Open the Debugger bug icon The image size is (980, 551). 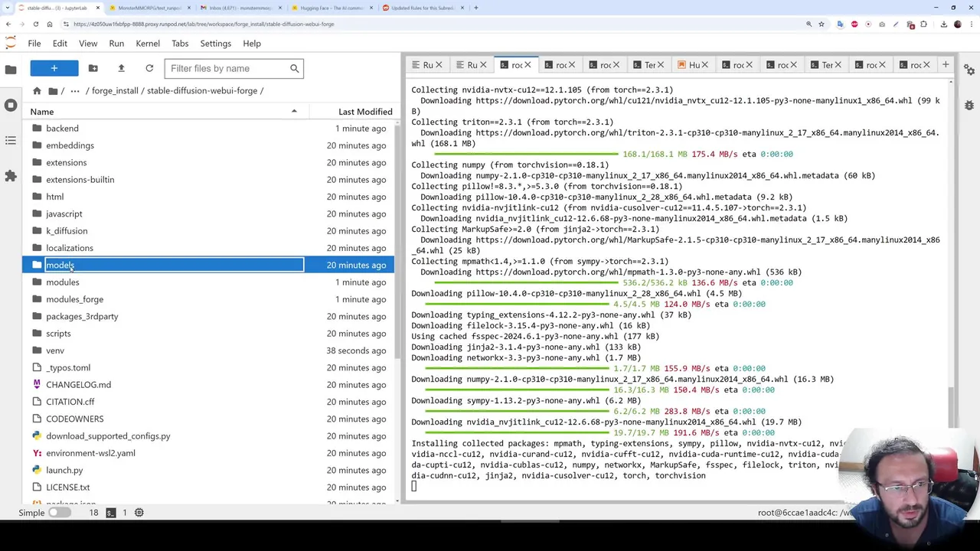point(969,105)
